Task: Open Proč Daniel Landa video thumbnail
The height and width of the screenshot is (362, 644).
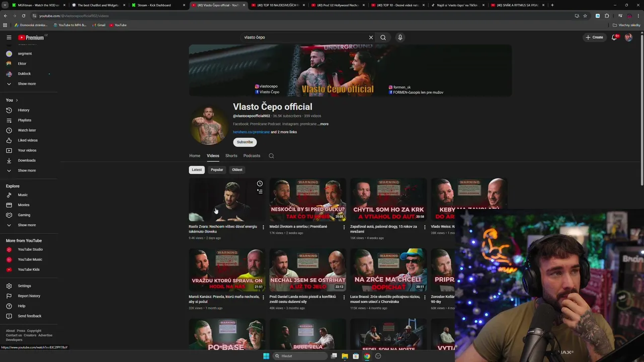Action: pyautogui.click(x=307, y=270)
